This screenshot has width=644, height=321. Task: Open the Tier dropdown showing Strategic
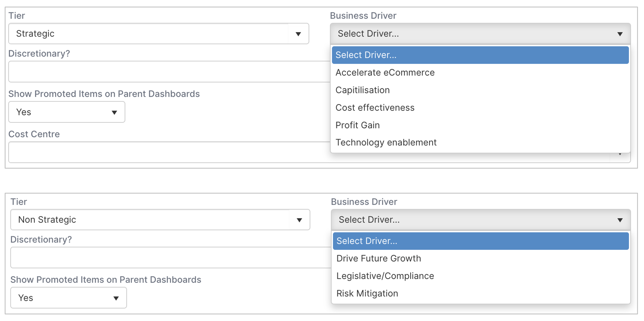159,34
